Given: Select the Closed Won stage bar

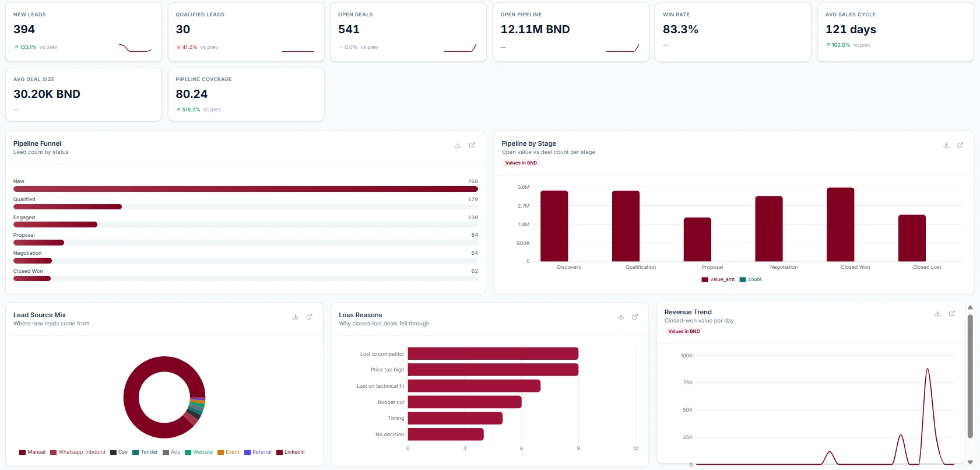Looking at the screenshot, I should (x=841, y=225).
